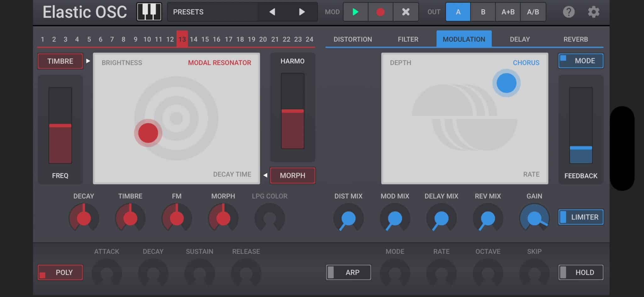Go to the next preset arrow
This screenshot has width=644, height=297.
point(302,12)
